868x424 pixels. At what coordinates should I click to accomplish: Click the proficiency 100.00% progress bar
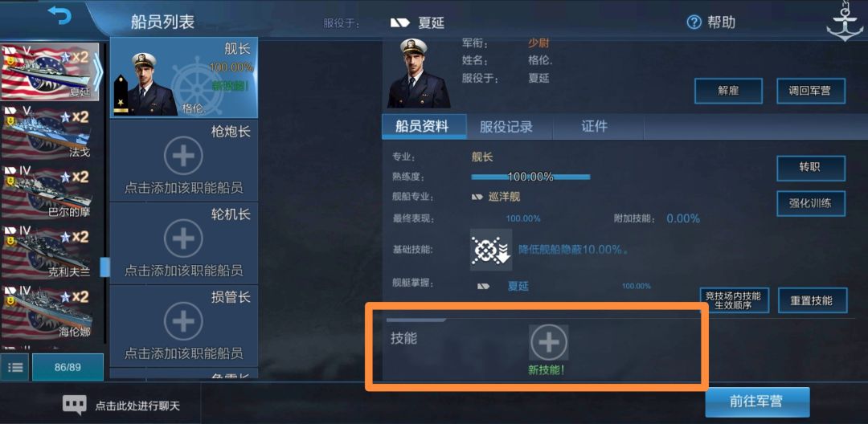click(530, 177)
